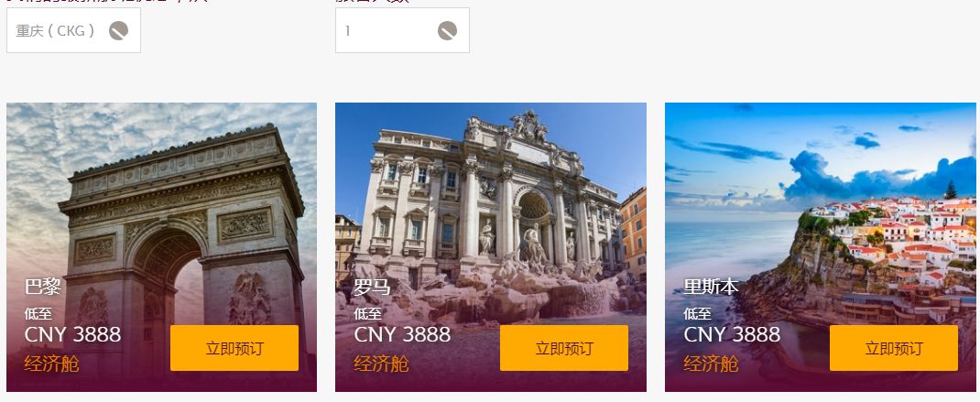Click 立即预订 on the Rome card
This screenshot has width=980, height=402.
pos(564,348)
